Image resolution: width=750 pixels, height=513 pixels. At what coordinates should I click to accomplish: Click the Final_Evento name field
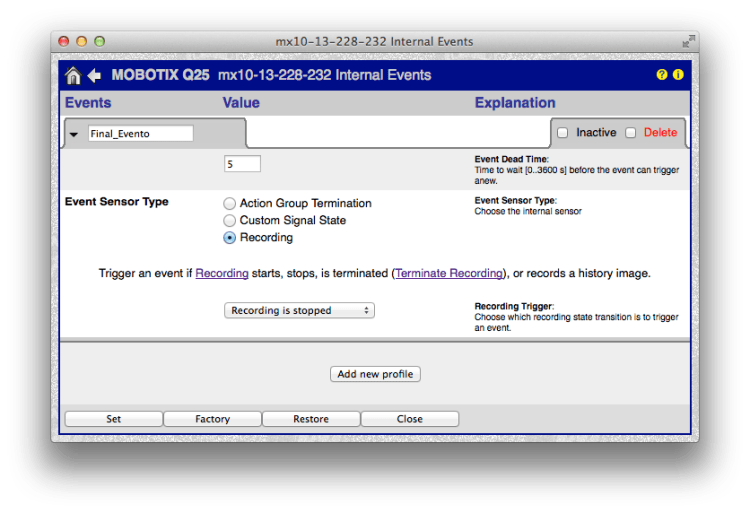[x=140, y=134]
